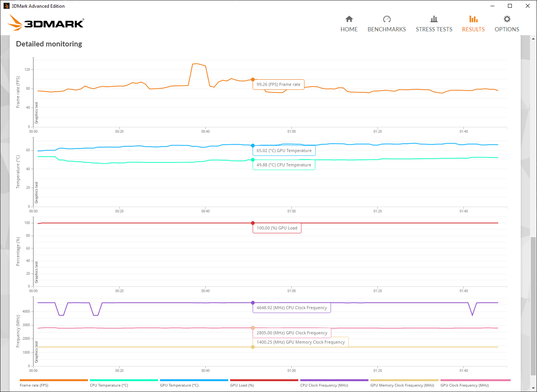Click the 100.00 (%) GPU Load tooltip
Image resolution: width=537 pixels, height=392 pixels.
(277, 228)
